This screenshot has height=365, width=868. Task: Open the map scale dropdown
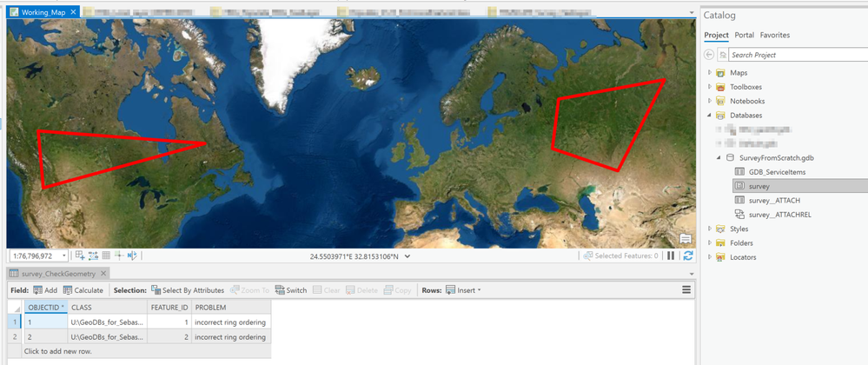click(64, 255)
